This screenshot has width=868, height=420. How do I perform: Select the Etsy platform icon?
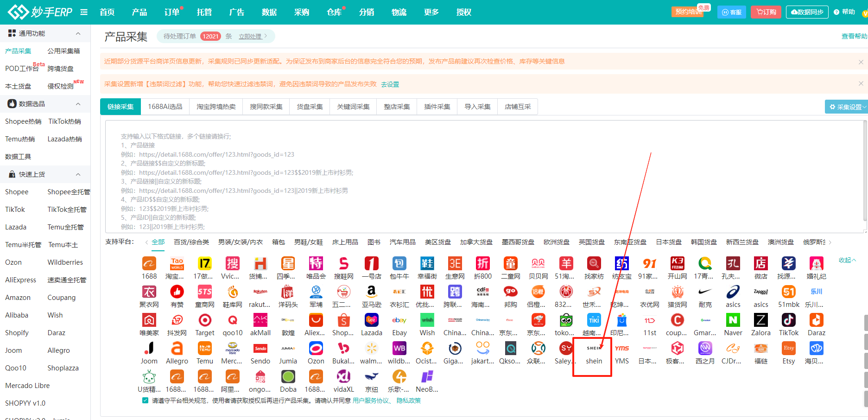pos(788,349)
